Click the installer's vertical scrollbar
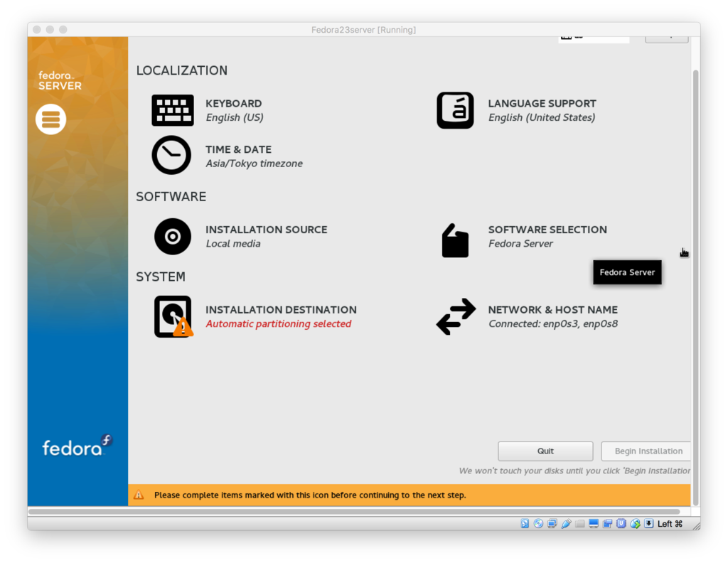The height and width of the screenshot is (563, 728). (x=695, y=288)
